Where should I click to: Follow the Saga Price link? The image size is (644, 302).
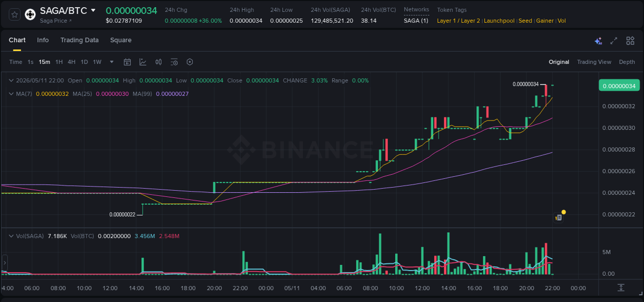(x=56, y=21)
